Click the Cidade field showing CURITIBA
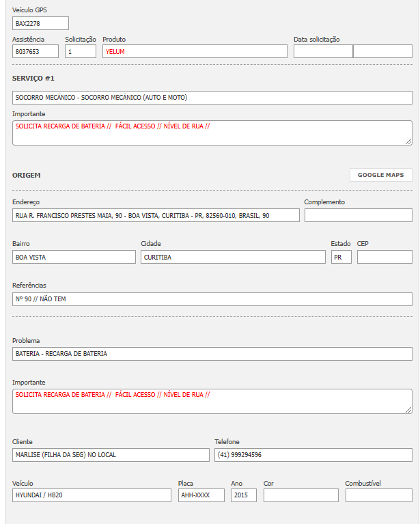The height and width of the screenshot is (524, 420). click(x=233, y=257)
